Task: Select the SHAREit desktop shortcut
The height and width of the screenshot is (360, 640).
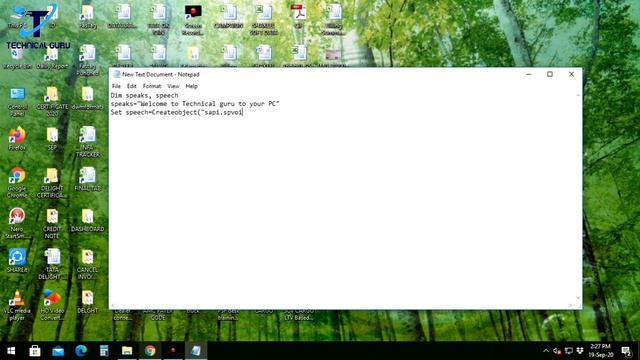Action: 17,261
